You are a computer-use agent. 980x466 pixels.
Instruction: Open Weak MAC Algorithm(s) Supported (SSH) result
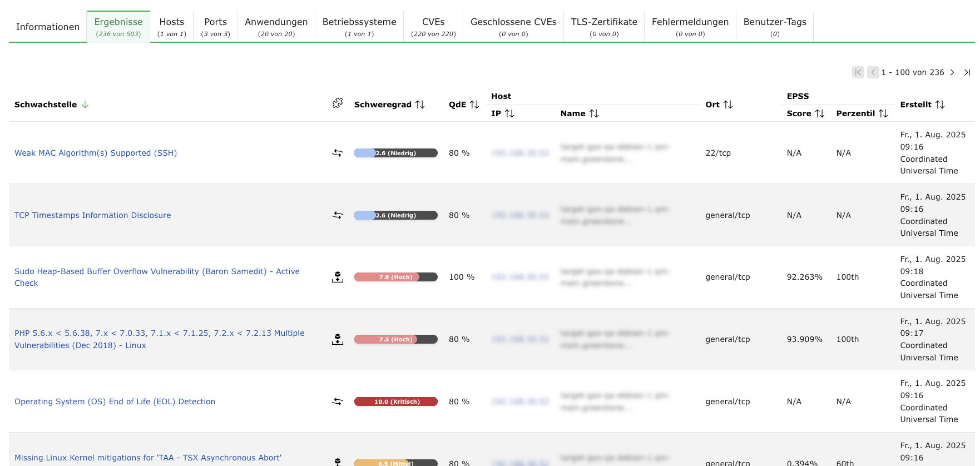tap(96, 153)
